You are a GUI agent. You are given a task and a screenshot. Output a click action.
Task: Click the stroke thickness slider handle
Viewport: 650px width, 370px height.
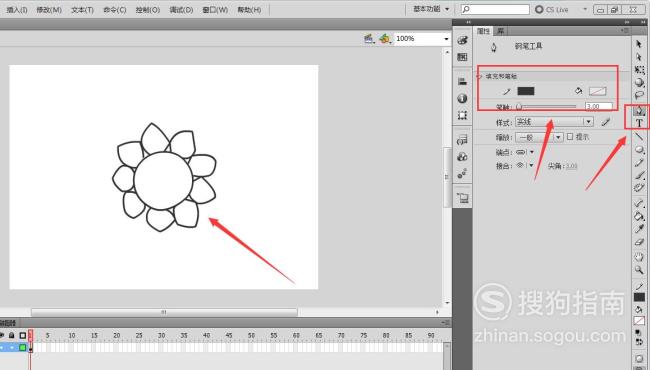(519, 107)
